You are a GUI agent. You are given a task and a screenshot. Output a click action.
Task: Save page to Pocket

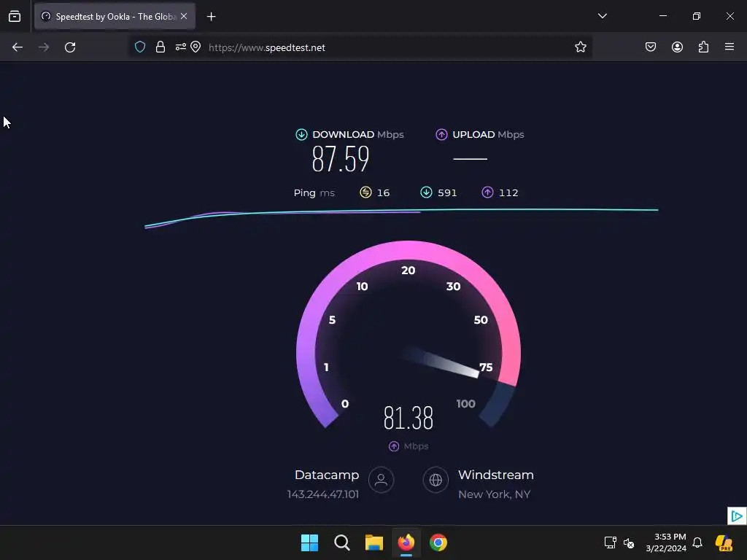651,47
